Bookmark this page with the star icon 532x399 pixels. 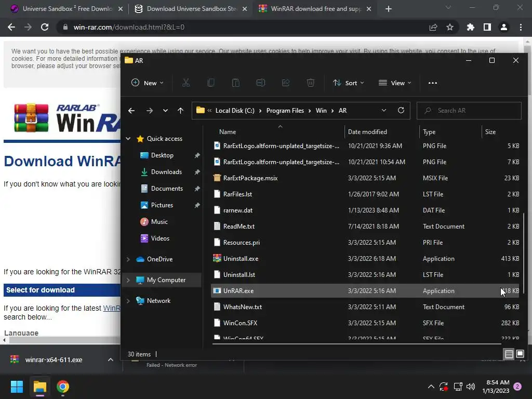pyautogui.click(x=450, y=27)
